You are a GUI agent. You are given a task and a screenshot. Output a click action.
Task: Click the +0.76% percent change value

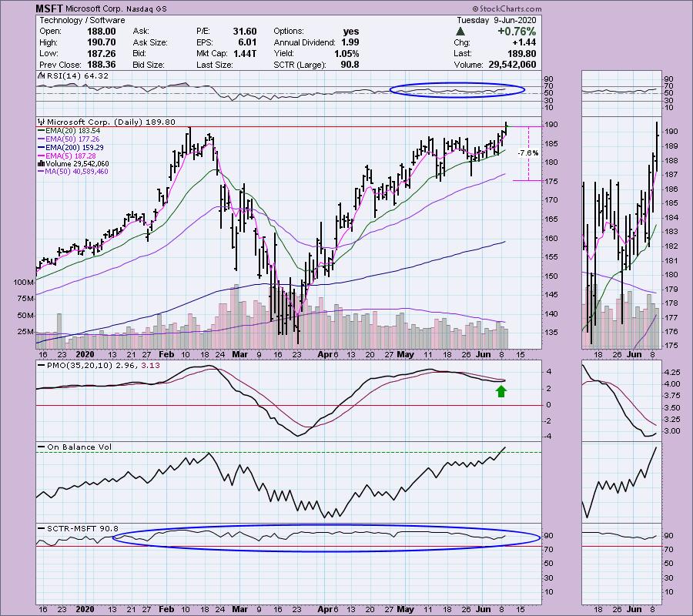[517, 32]
